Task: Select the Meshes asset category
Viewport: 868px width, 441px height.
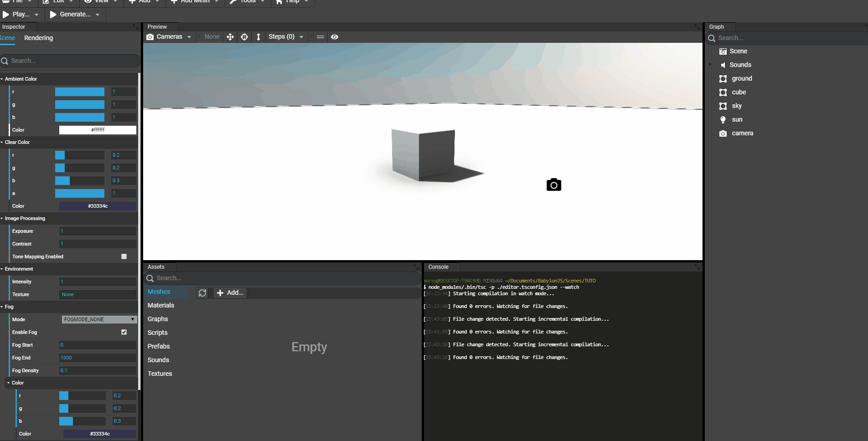Action: pyautogui.click(x=159, y=292)
